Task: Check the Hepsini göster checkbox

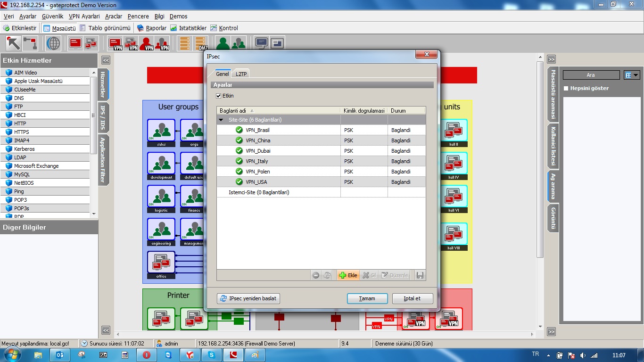Action: (x=566, y=88)
